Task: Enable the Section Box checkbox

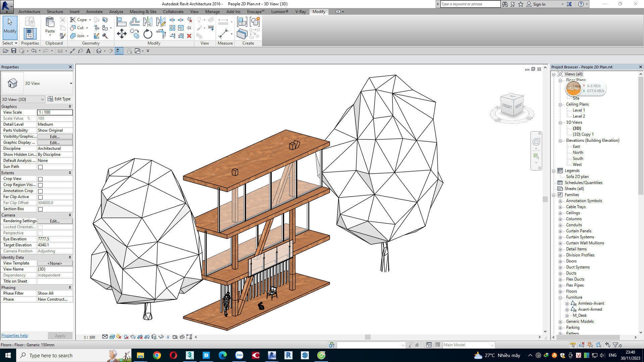Action: tap(40, 209)
